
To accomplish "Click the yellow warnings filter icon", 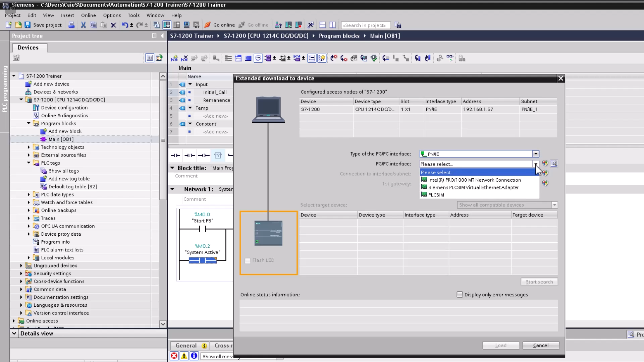I will point(184,356).
